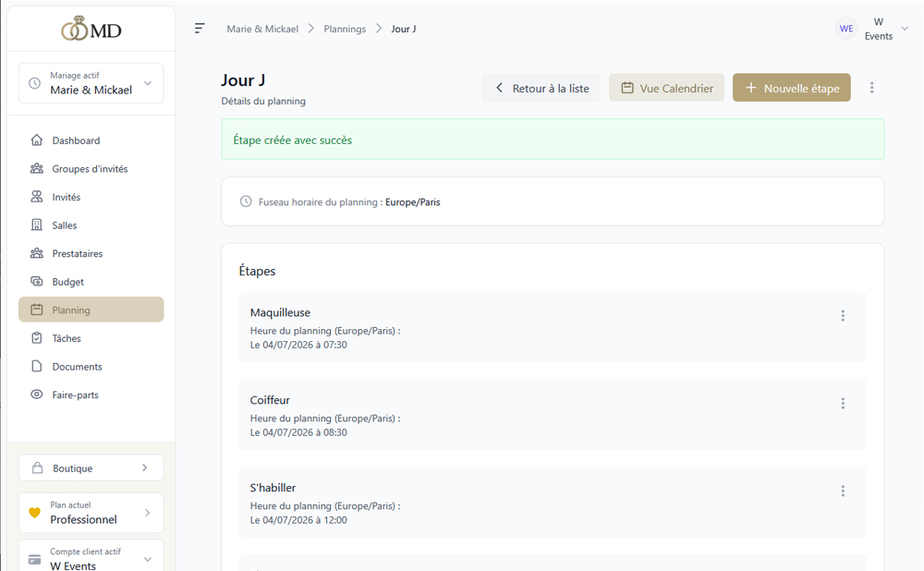924x571 pixels.
Task: Toggle the sidebar collapse icon
Action: click(200, 29)
